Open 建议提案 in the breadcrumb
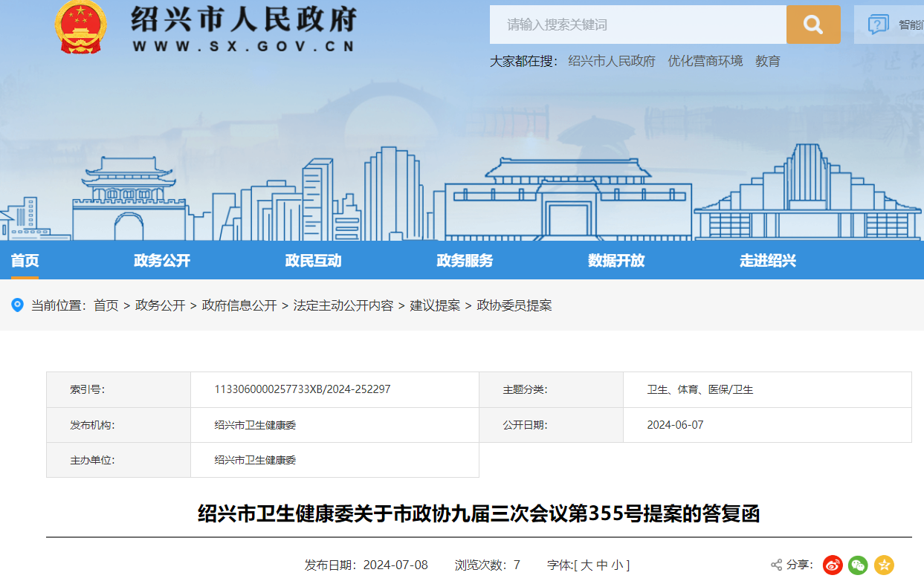 [435, 305]
